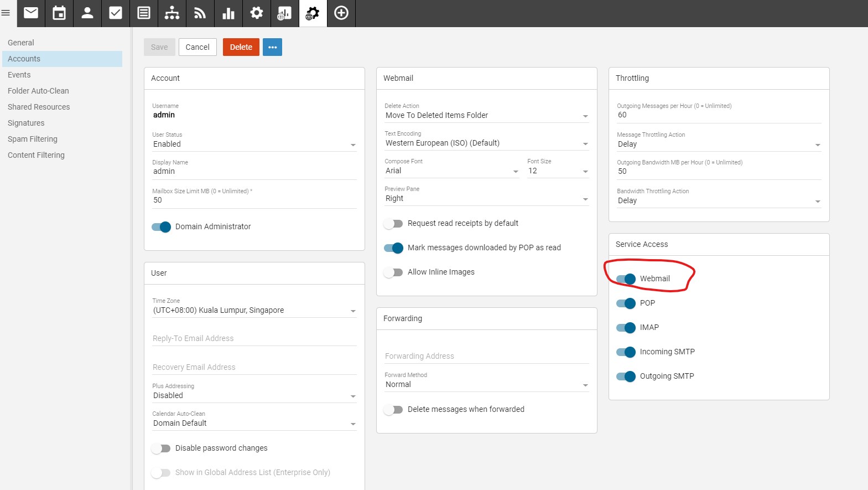
Task: Toggle Outgoing SMTP service access
Action: pos(626,376)
